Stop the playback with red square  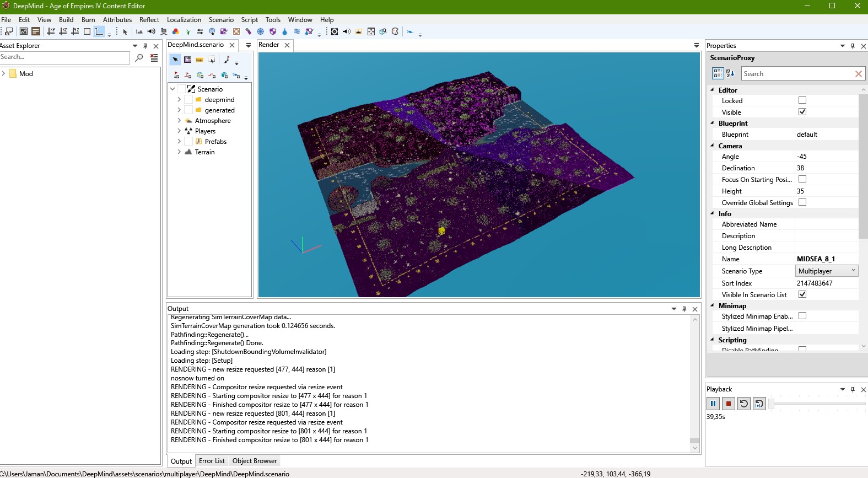click(729, 404)
